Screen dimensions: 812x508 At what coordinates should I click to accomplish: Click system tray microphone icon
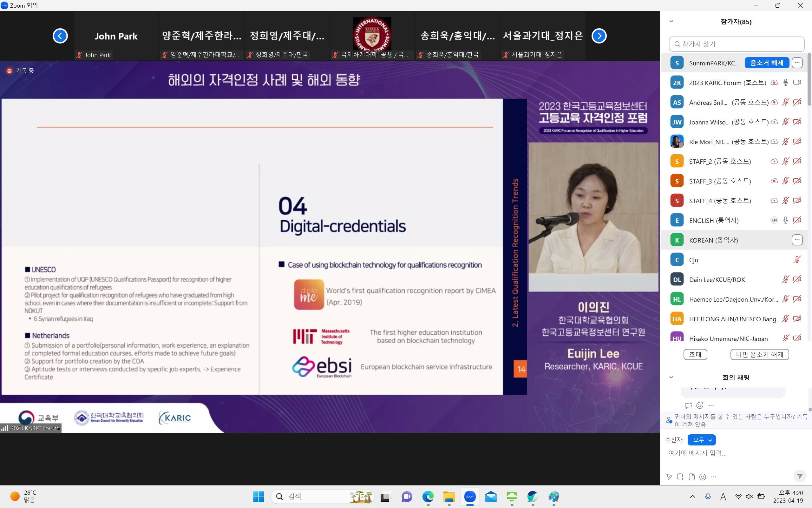pyautogui.click(x=708, y=497)
